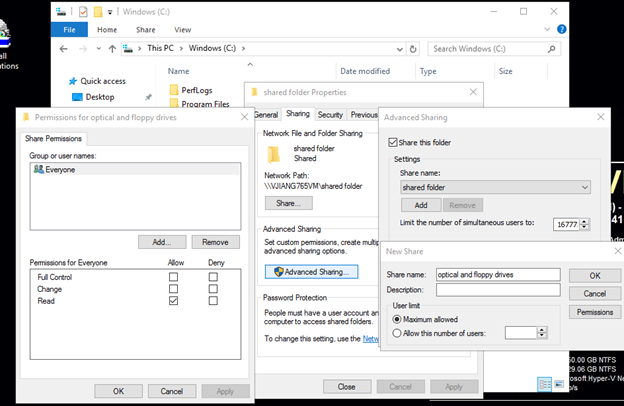This screenshot has width=624, height=406.
Task: Click the Description input field
Action: click(x=498, y=290)
